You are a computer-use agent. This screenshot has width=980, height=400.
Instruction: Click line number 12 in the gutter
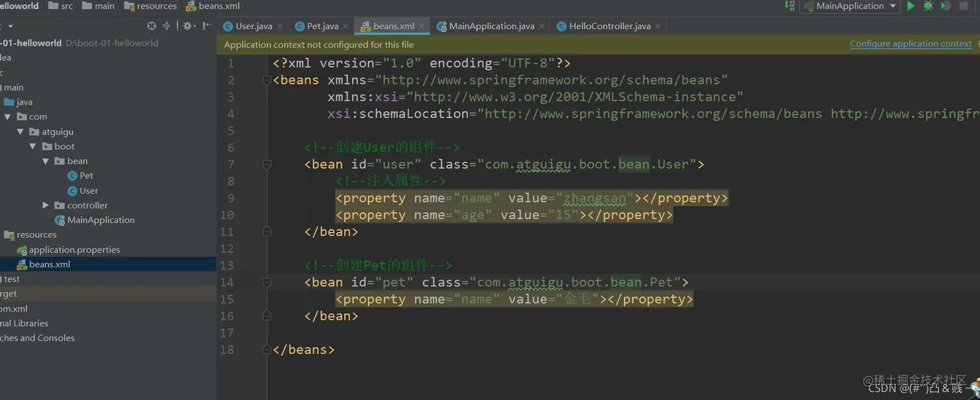227,249
